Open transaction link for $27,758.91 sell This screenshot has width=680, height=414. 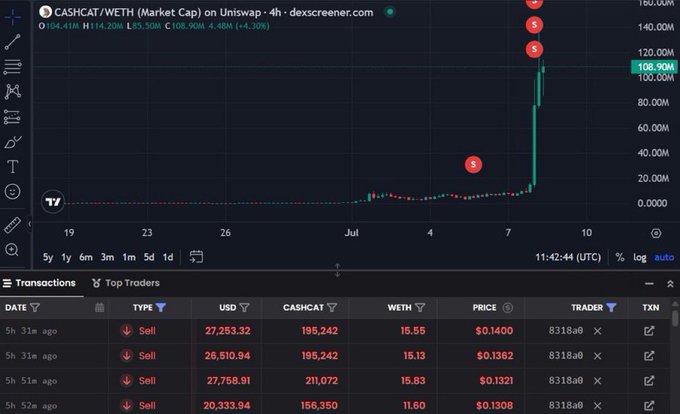point(649,381)
